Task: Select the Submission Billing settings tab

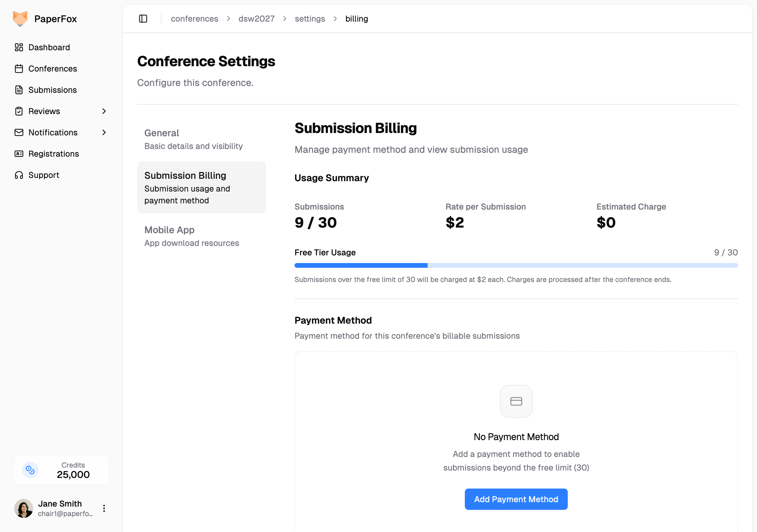Action: 201,187
